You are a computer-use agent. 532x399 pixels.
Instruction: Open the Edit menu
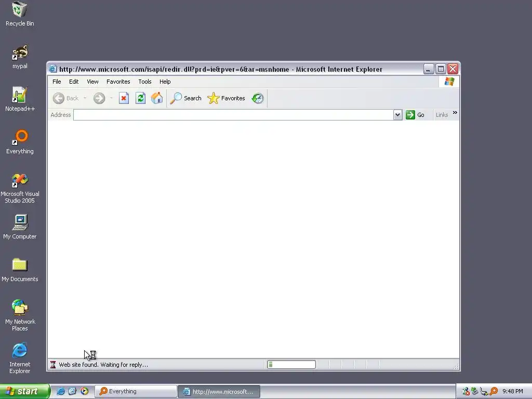[74, 82]
